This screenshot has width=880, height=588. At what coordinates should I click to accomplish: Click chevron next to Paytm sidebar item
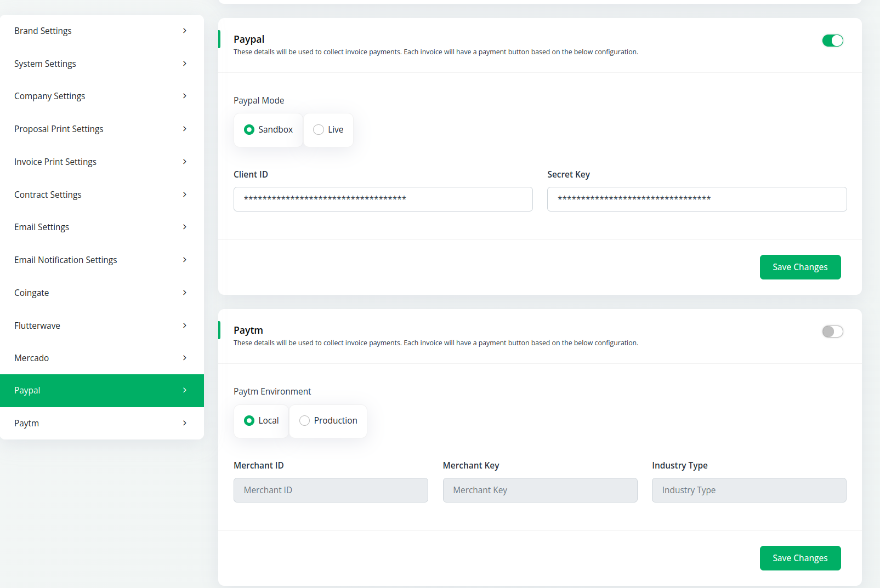(x=185, y=423)
